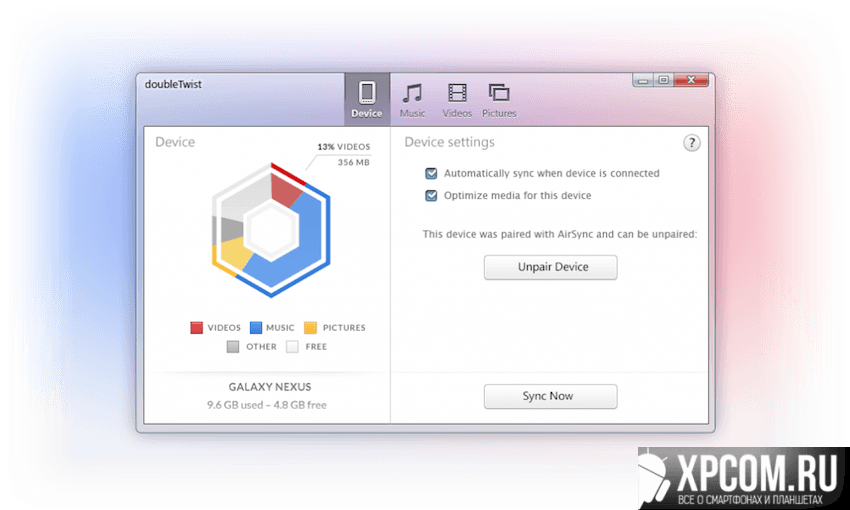
Task: Uncheck Optimize media for this device
Action: (432, 196)
